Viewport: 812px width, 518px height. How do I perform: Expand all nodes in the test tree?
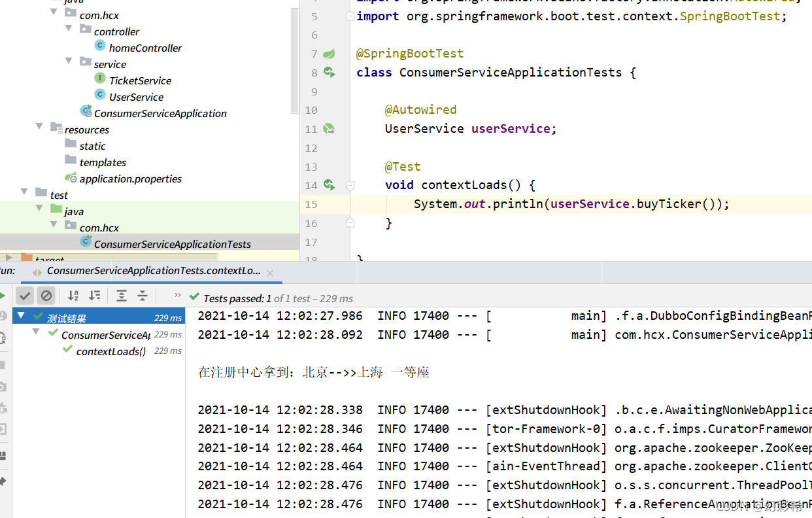tap(122, 296)
